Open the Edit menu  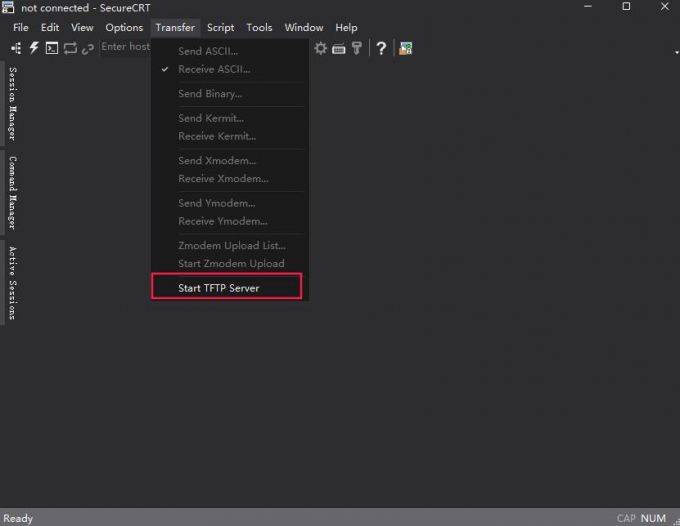(50, 27)
